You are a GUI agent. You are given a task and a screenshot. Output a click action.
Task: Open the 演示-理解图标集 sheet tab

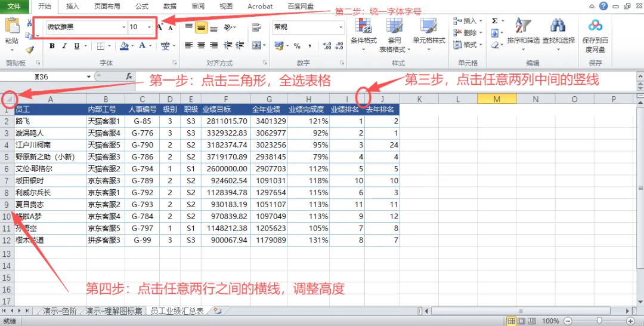pos(115,311)
